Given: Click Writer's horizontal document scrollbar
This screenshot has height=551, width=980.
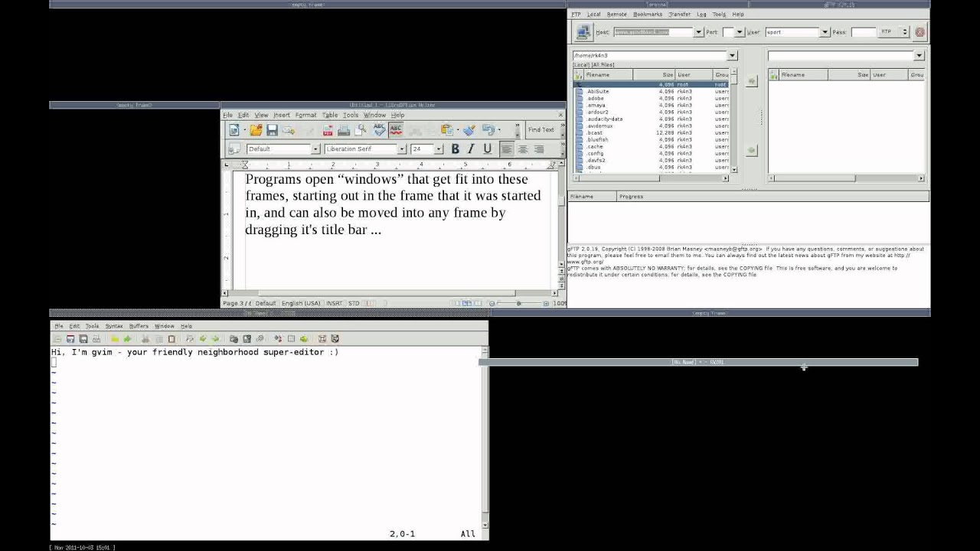Looking at the screenshot, I should (x=388, y=293).
